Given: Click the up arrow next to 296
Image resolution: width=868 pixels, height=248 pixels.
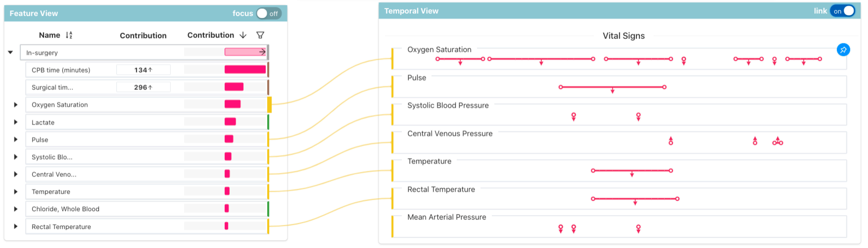Looking at the screenshot, I should click(x=150, y=87).
